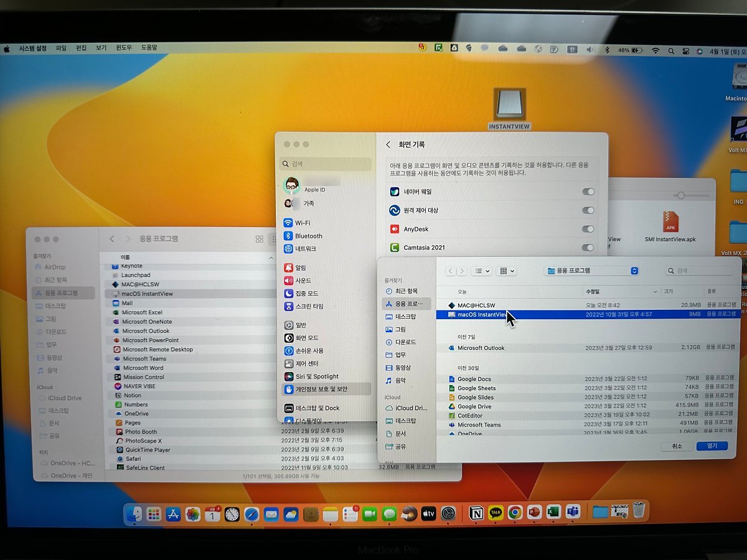
Task: Open 파일 menu in menu bar
Action: [61, 48]
